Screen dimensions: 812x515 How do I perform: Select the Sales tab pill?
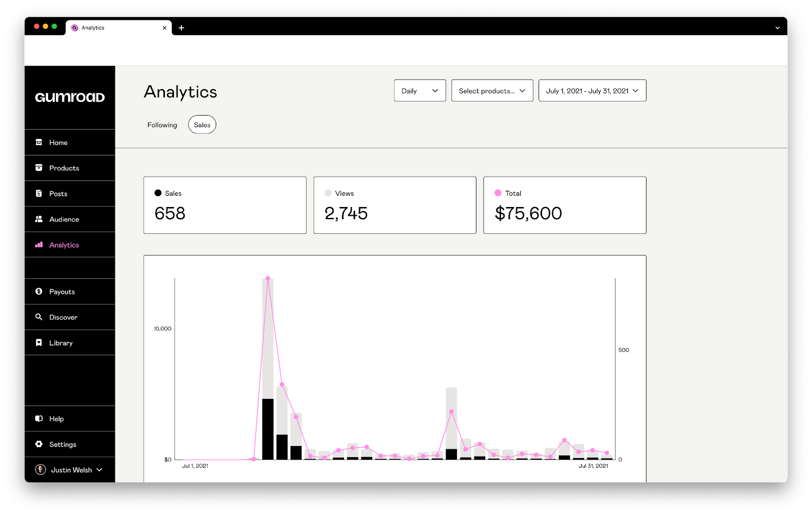pos(202,125)
